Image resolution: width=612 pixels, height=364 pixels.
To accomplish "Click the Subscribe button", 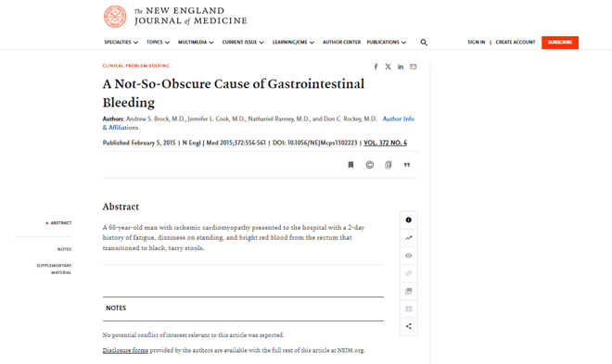I will [560, 43].
